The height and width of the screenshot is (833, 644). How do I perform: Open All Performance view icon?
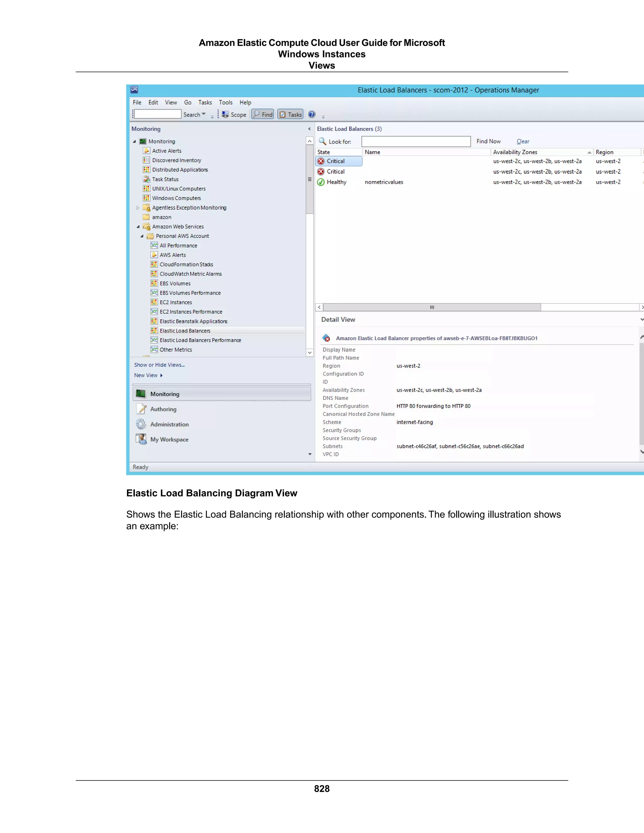154,245
